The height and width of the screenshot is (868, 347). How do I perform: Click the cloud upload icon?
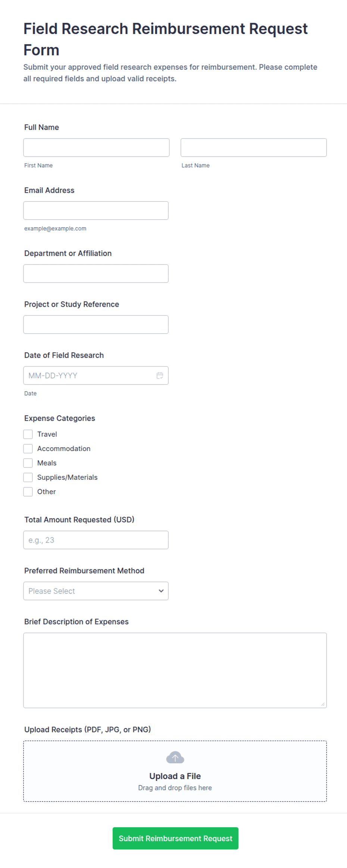pos(175,757)
